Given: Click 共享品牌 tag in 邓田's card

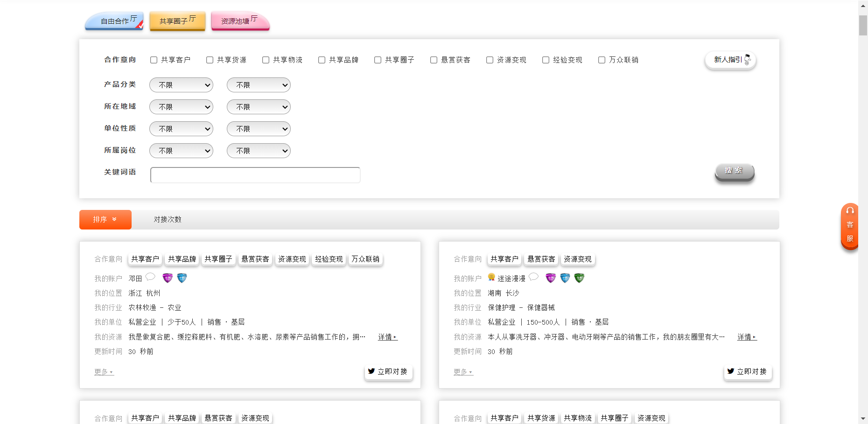Looking at the screenshot, I should [182, 259].
